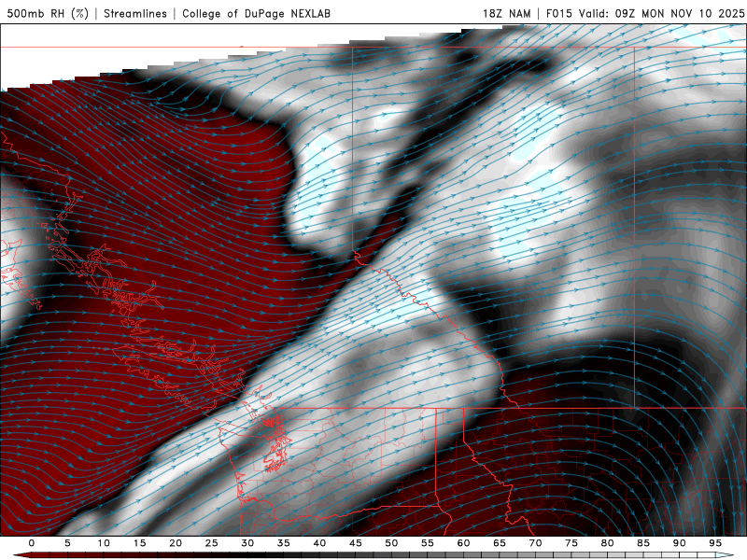747x560 pixels.
Task: Select the colorbar label "70"
Action: click(535, 543)
